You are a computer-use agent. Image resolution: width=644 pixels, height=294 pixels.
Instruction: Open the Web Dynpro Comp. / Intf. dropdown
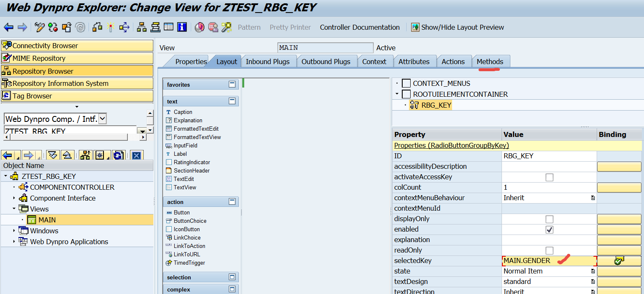tap(102, 119)
